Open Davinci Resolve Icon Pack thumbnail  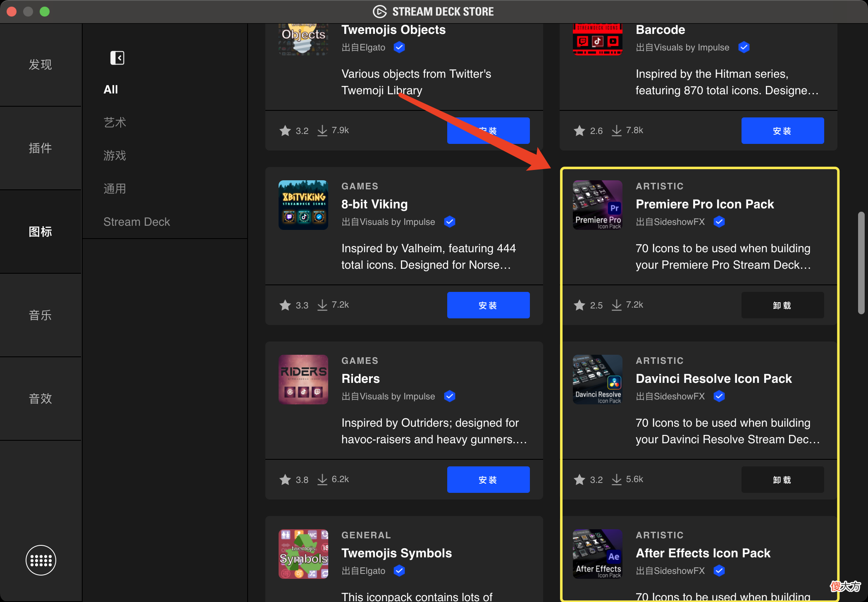598,380
